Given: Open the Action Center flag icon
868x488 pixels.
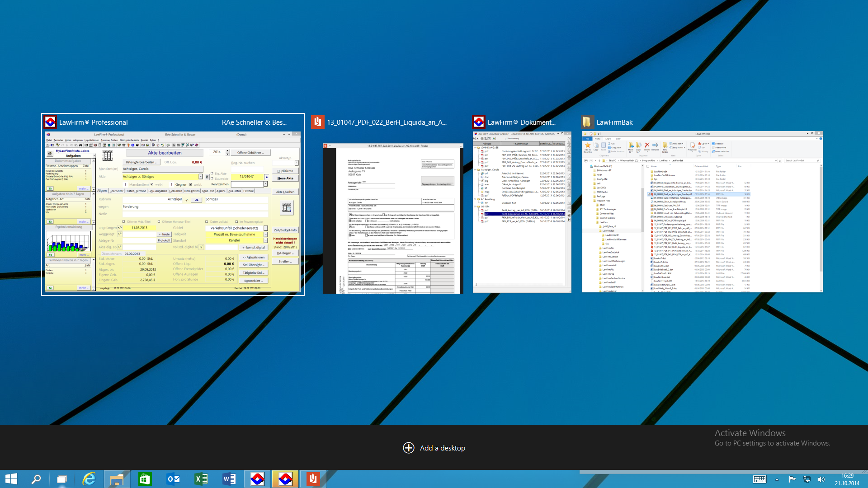Looking at the screenshot, I should coord(792,479).
